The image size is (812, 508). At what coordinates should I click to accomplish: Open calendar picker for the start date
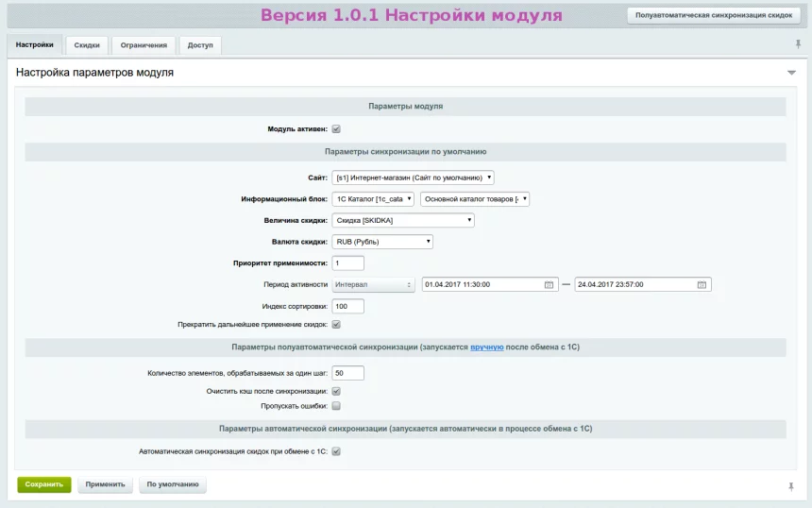pos(549,284)
